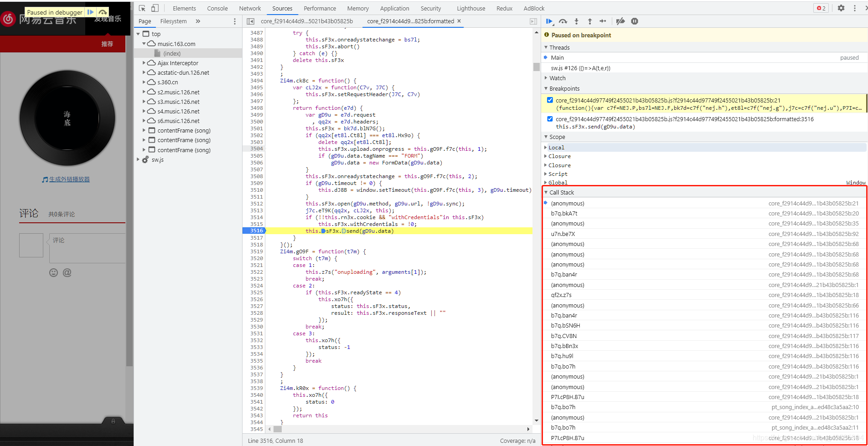Collapse the music.163.com tree node

(144, 44)
